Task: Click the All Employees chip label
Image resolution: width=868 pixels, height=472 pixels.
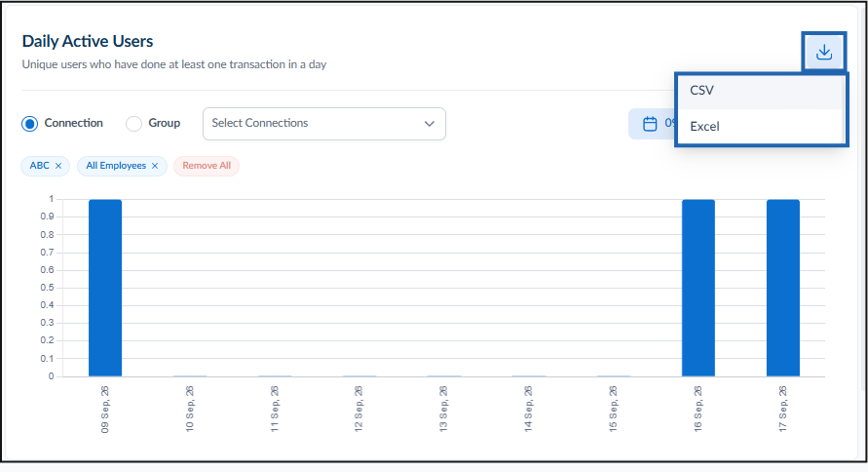Action: pos(116,166)
